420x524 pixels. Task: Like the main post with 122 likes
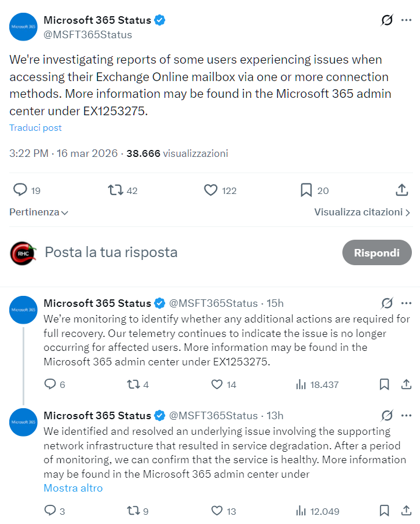click(211, 190)
